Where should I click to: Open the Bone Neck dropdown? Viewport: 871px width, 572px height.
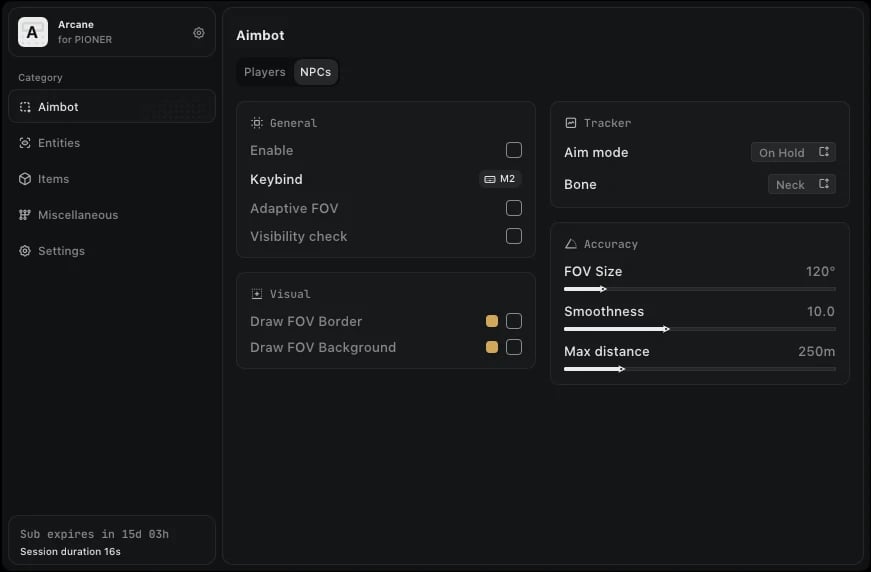802,184
